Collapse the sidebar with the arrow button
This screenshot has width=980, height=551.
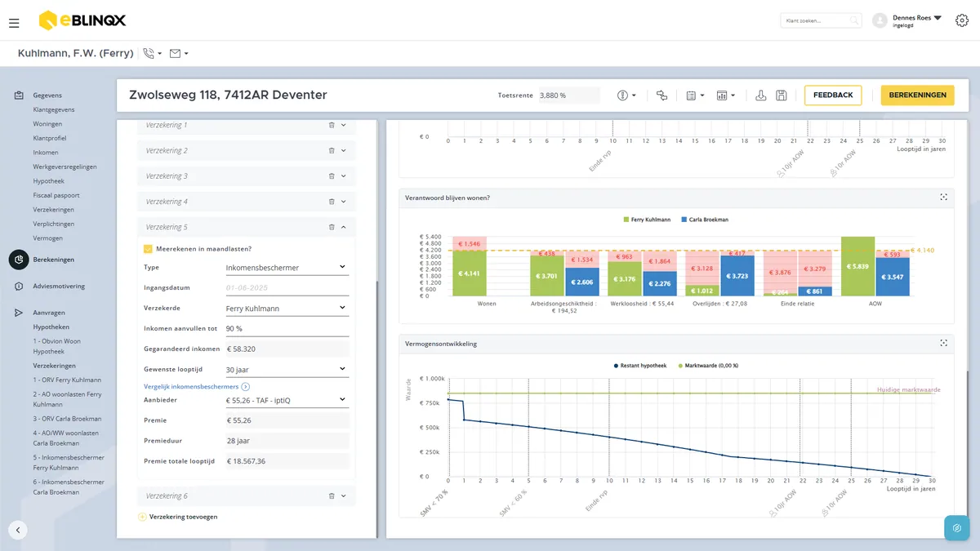tap(18, 530)
